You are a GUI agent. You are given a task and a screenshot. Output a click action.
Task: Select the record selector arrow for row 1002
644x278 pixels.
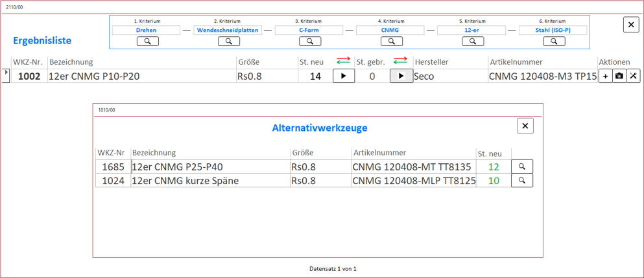click(6, 73)
